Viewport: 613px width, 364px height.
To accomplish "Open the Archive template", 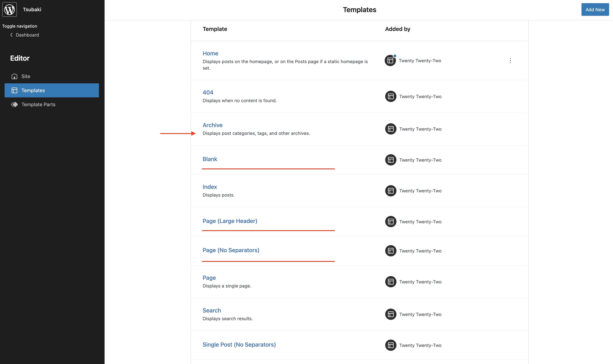I will (212, 125).
